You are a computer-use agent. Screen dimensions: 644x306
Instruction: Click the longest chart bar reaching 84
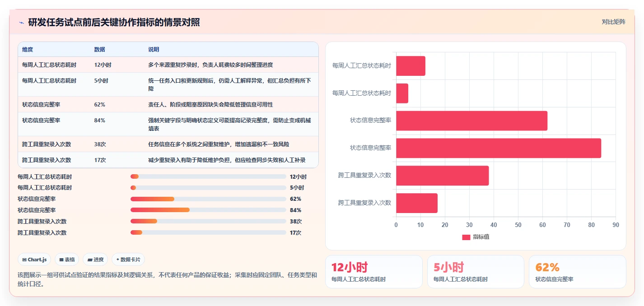pyautogui.click(x=499, y=148)
